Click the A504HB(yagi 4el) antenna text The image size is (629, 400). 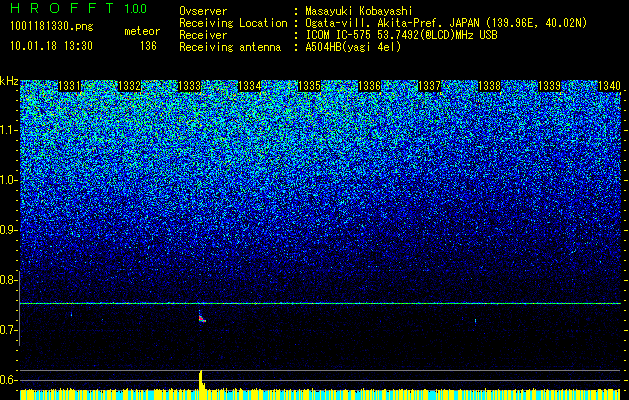(353, 47)
